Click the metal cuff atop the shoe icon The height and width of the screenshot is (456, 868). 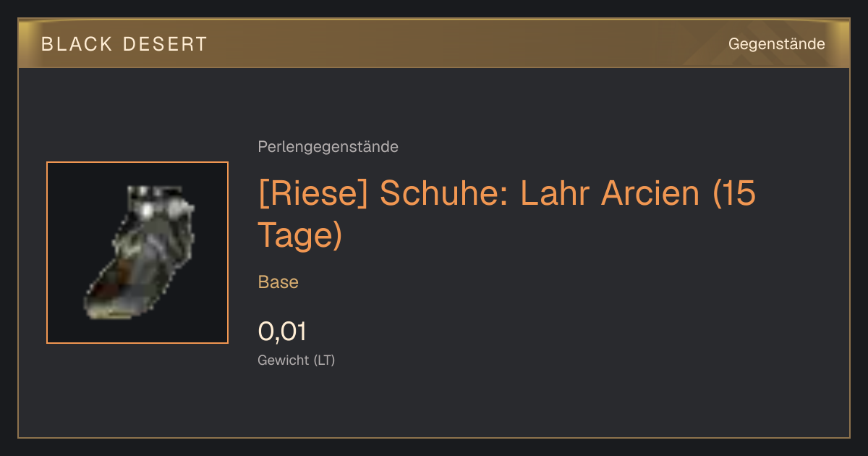pos(158,203)
